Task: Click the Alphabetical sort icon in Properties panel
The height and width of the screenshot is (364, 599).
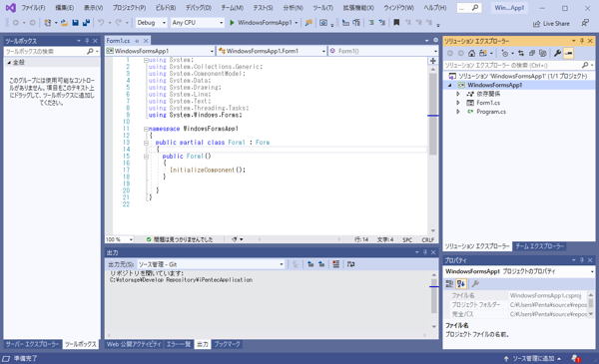Action: pyautogui.click(x=461, y=284)
